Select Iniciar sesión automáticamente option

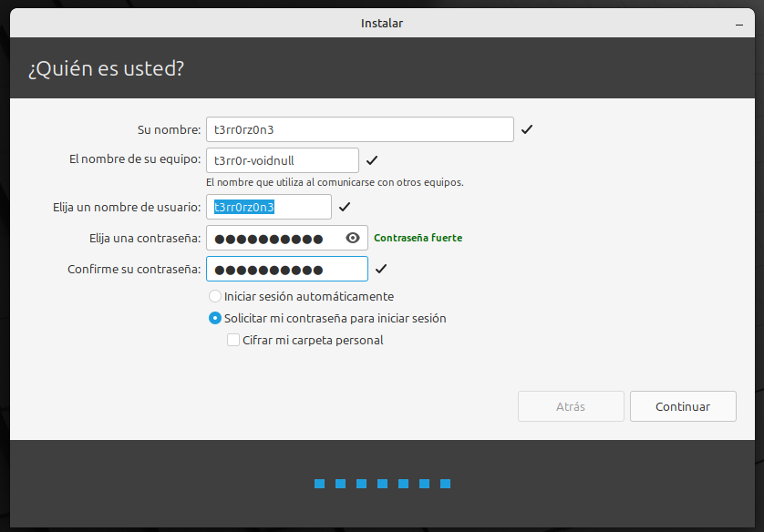tap(215, 296)
